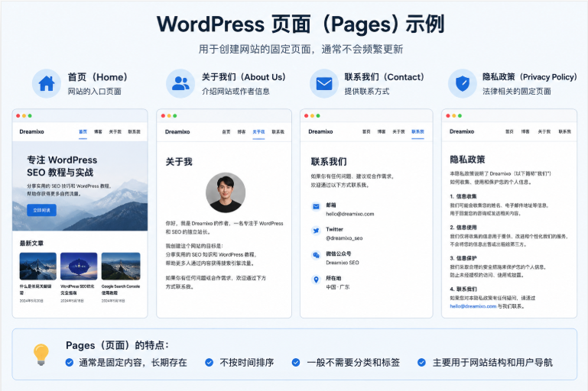Click the 3. 信息保护 section heading
Viewport: 588px width, 391px height.
click(463, 258)
